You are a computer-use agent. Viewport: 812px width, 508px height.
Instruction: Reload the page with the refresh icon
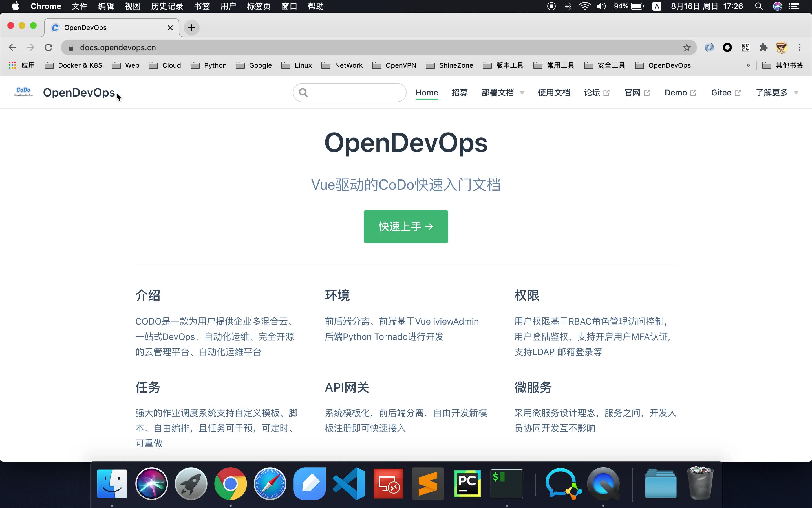(x=49, y=47)
